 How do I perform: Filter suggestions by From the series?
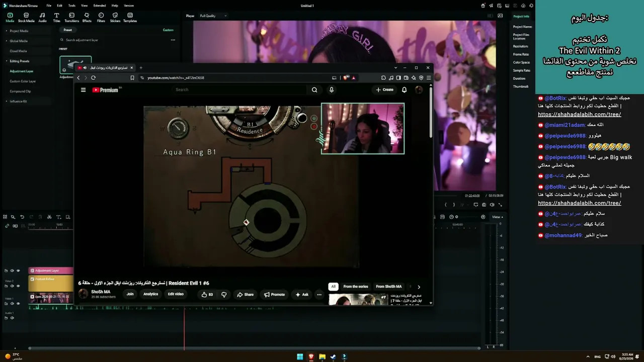(x=356, y=287)
